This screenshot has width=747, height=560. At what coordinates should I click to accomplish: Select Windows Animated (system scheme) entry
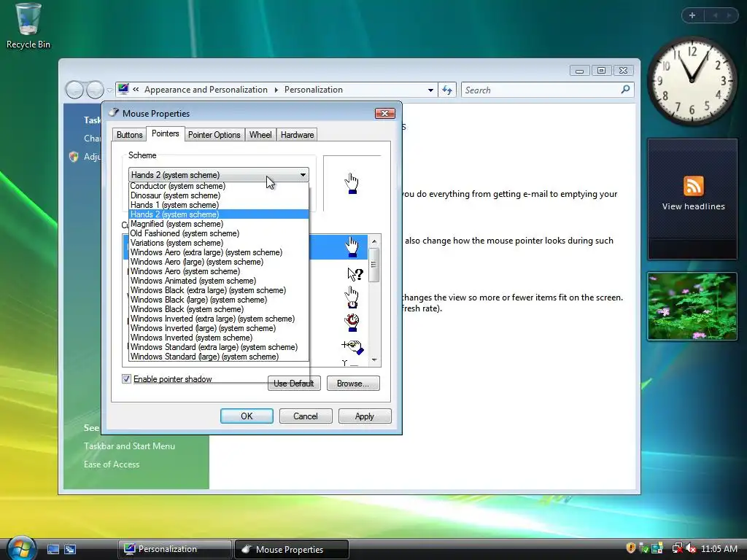click(219, 281)
